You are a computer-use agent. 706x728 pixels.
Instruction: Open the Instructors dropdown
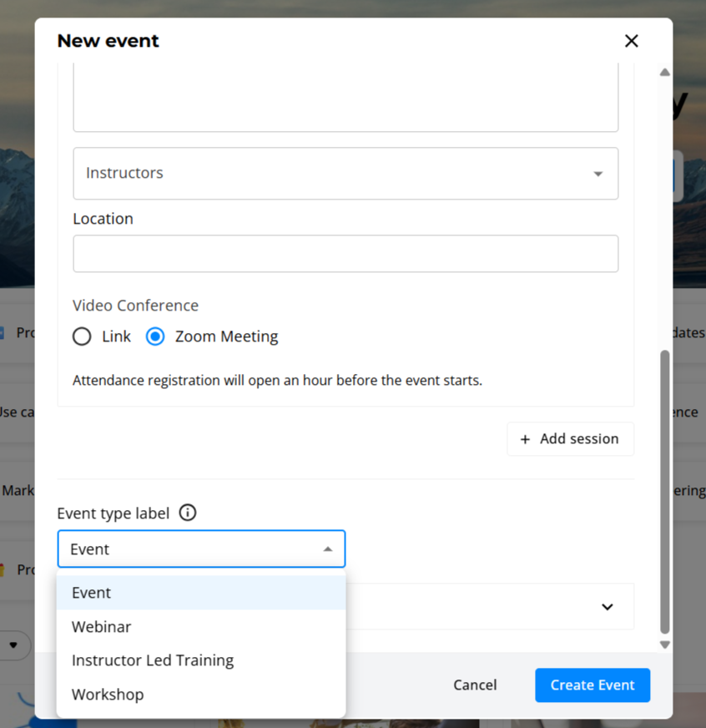pos(345,174)
